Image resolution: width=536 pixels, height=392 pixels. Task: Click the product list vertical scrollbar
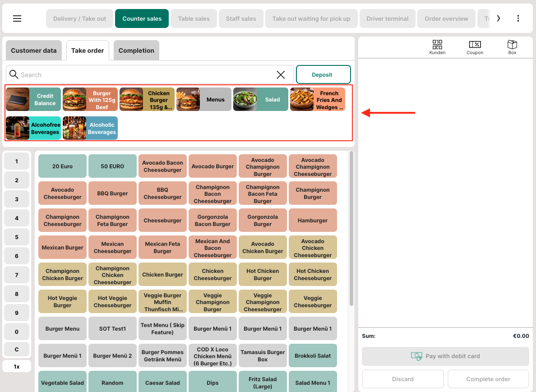point(351,226)
